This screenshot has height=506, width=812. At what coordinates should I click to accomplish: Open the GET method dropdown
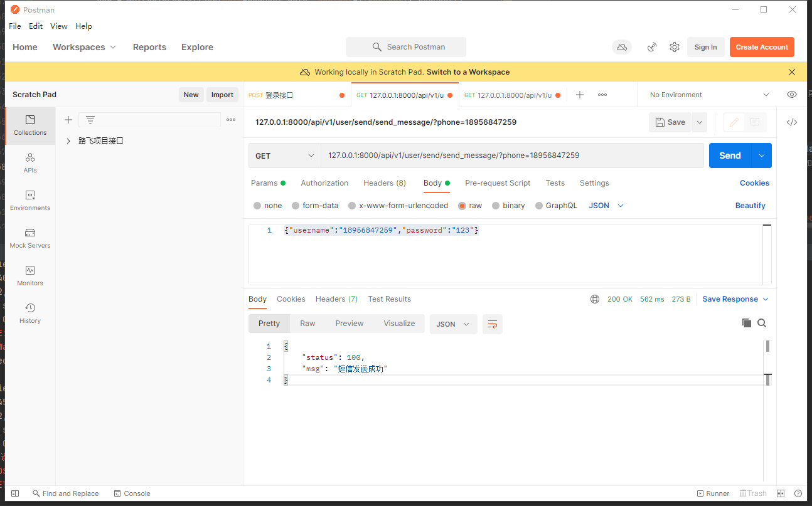point(285,155)
